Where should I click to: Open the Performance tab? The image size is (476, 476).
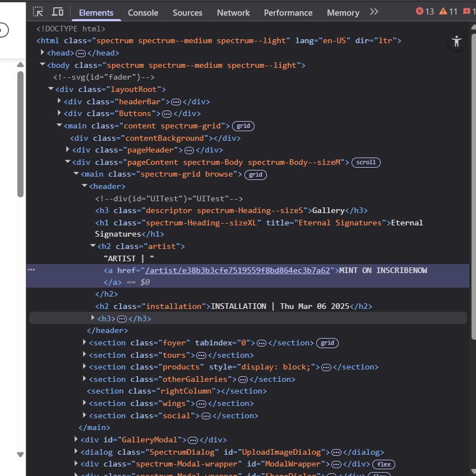pyautogui.click(x=288, y=13)
